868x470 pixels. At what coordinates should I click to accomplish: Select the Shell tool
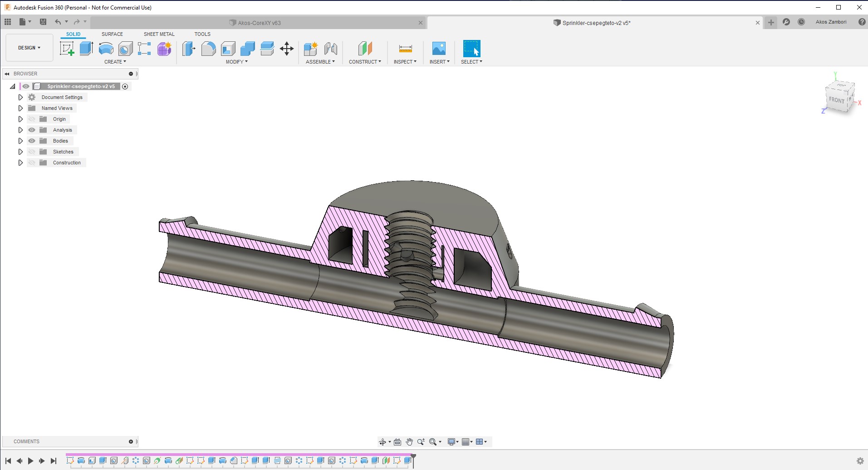click(x=228, y=49)
